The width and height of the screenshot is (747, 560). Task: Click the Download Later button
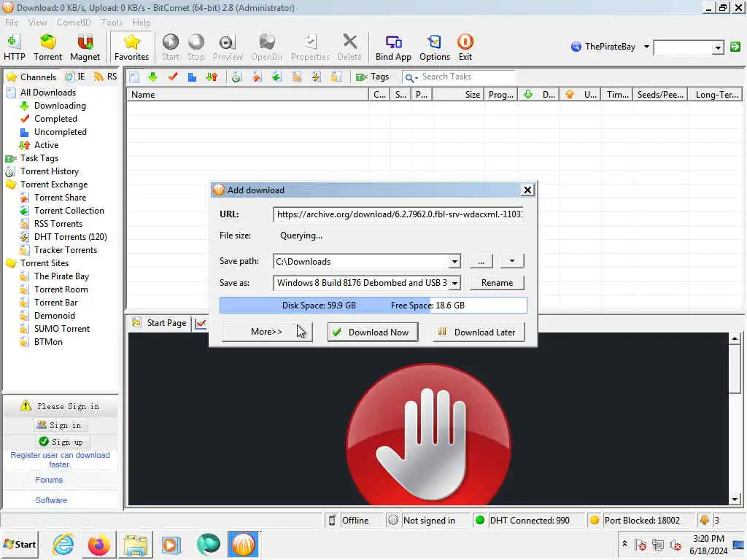tap(479, 332)
